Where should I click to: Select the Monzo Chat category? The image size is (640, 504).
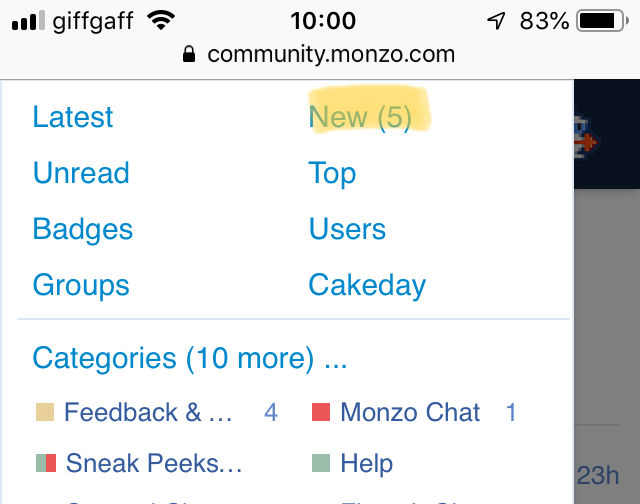tap(410, 412)
